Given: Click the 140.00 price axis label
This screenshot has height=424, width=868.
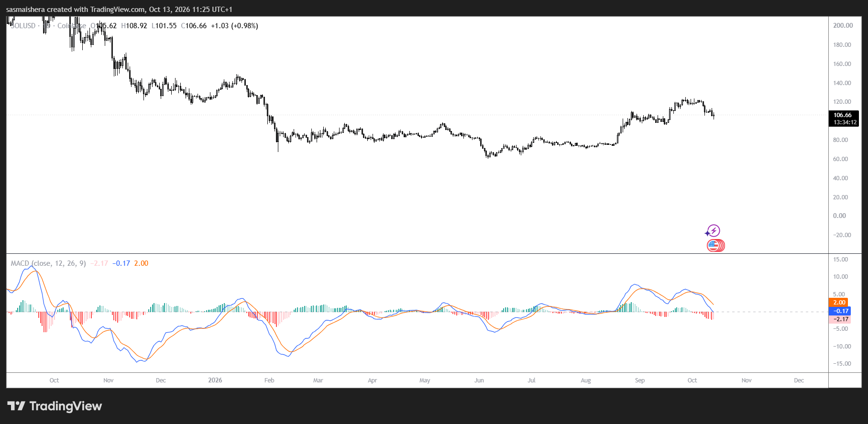Looking at the screenshot, I should 842,83.
